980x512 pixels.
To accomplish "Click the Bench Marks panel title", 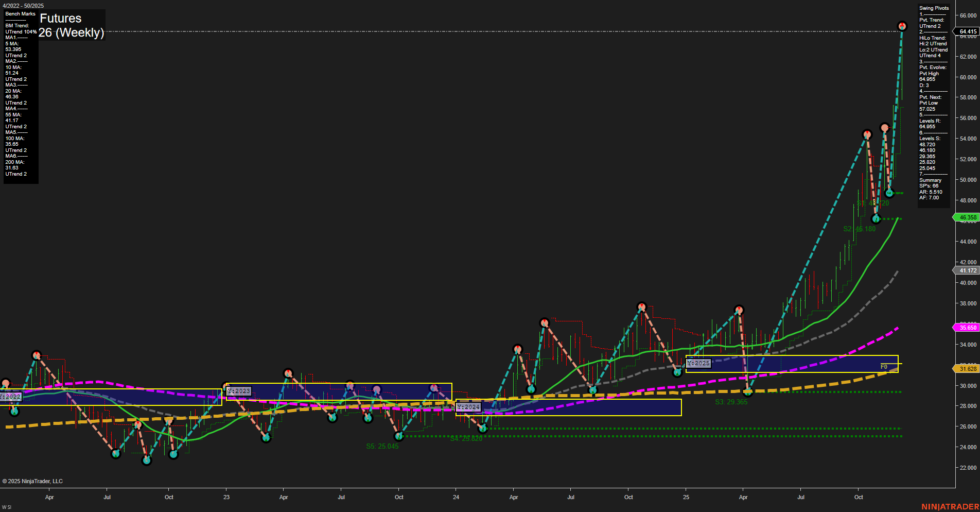I will pos(20,14).
